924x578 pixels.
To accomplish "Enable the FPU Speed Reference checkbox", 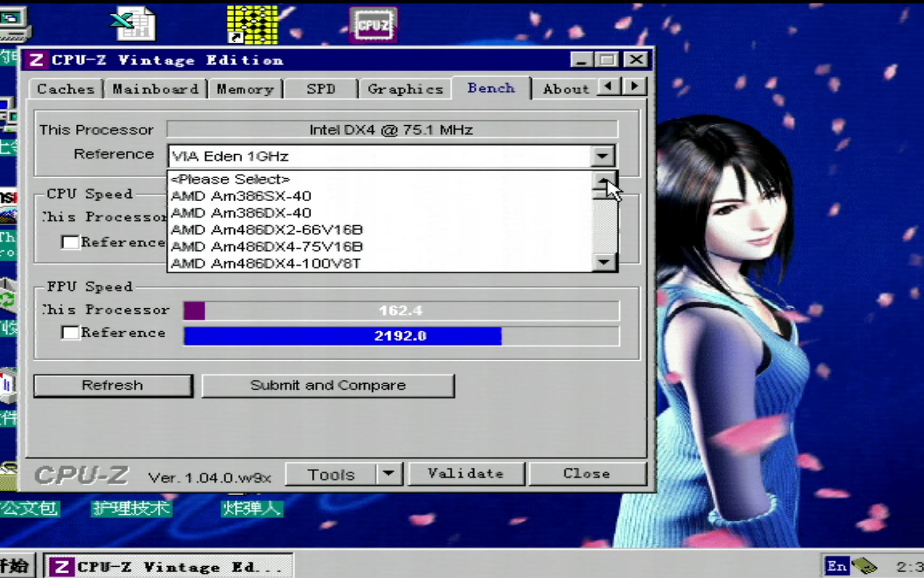I will click(x=71, y=333).
